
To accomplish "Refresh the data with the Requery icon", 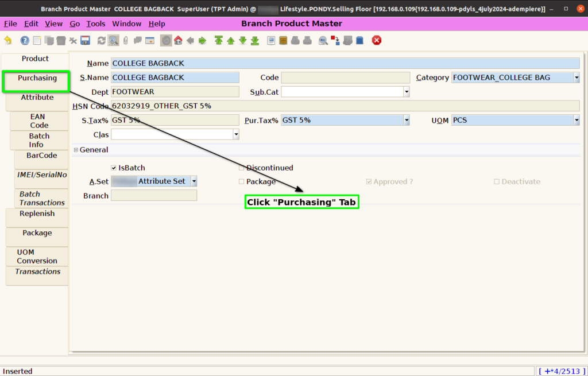I will [x=101, y=41].
